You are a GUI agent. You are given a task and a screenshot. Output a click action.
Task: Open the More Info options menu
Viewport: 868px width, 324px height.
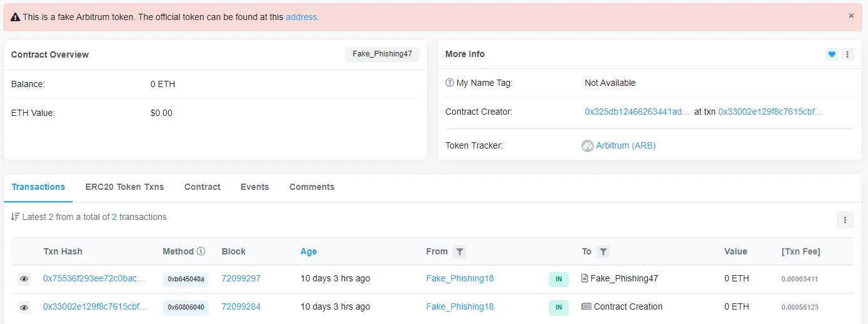pos(847,55)
